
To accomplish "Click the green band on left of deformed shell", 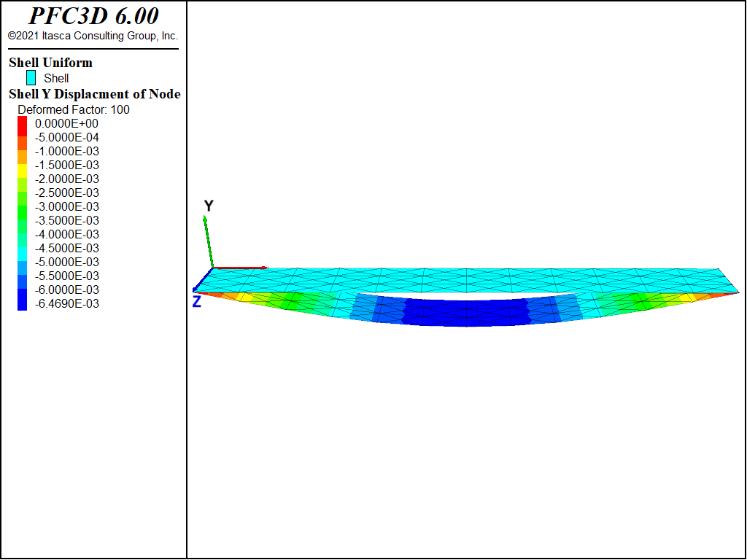I will tap(298, 302).
